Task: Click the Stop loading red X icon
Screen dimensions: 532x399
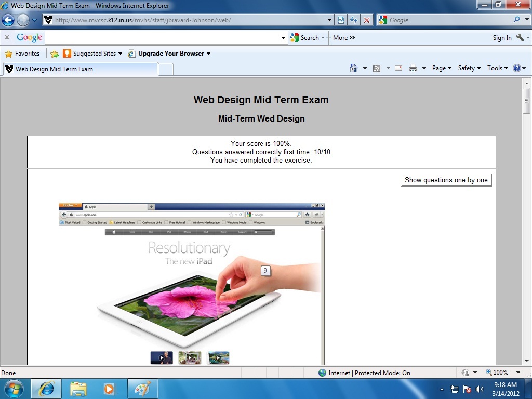Action: point(367,20)
